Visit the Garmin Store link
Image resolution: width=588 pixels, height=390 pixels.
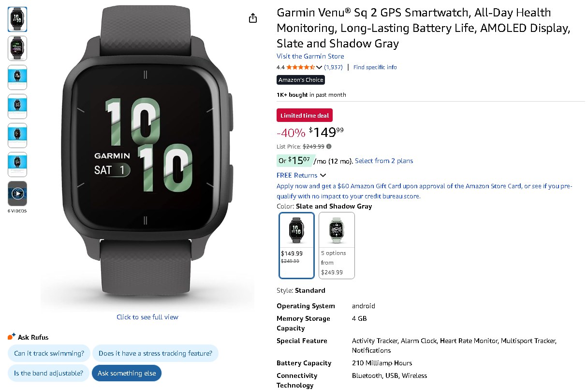point(310,56)
